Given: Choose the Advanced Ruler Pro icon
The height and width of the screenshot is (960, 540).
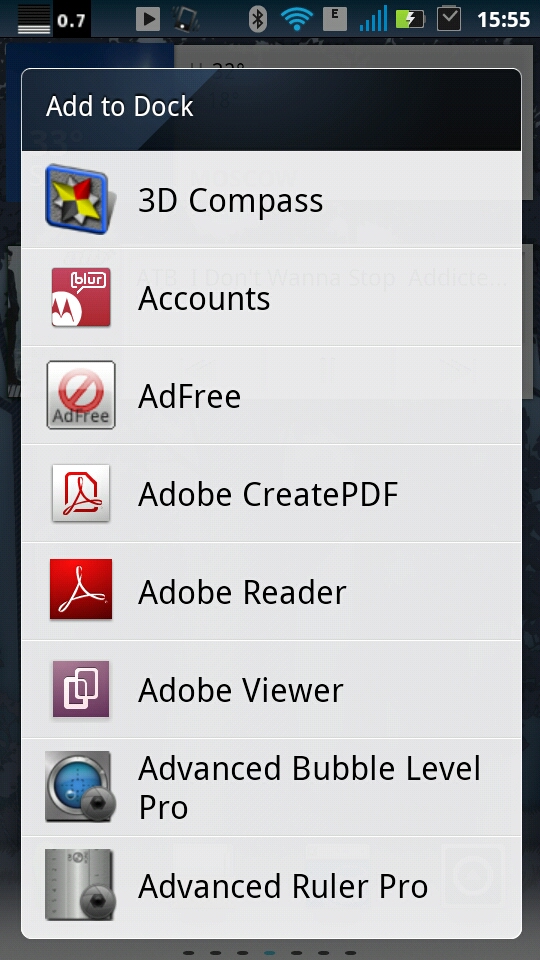Looking at the screenshot, I should click(78, 885).
